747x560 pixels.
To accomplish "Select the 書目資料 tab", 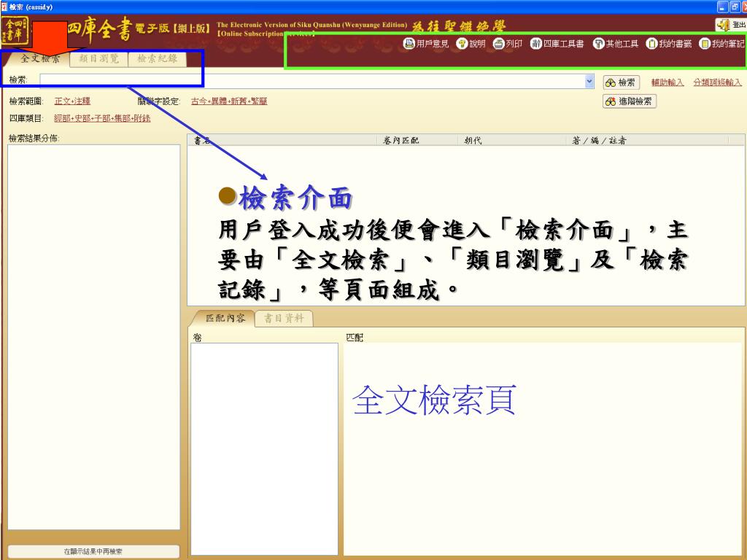I will click(x=284, y=318).
